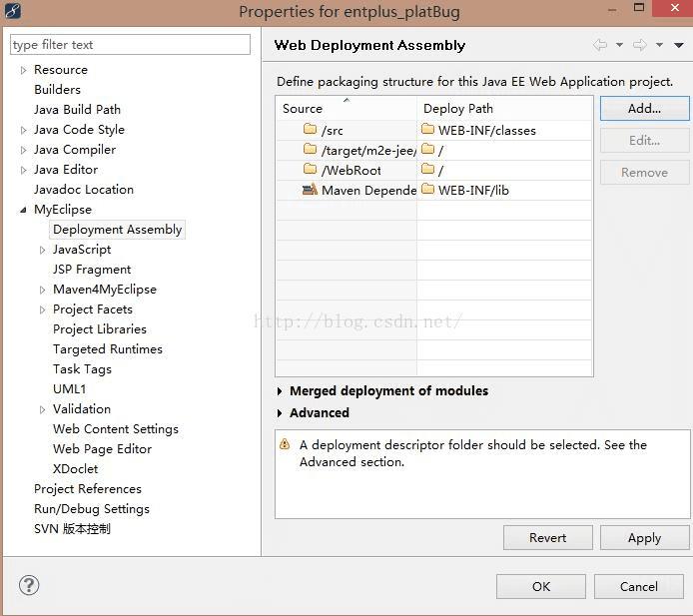This screenshot has width=693, height=616.
Task: Select the Maven Dependencies library icon
Action: coord(310,190)
